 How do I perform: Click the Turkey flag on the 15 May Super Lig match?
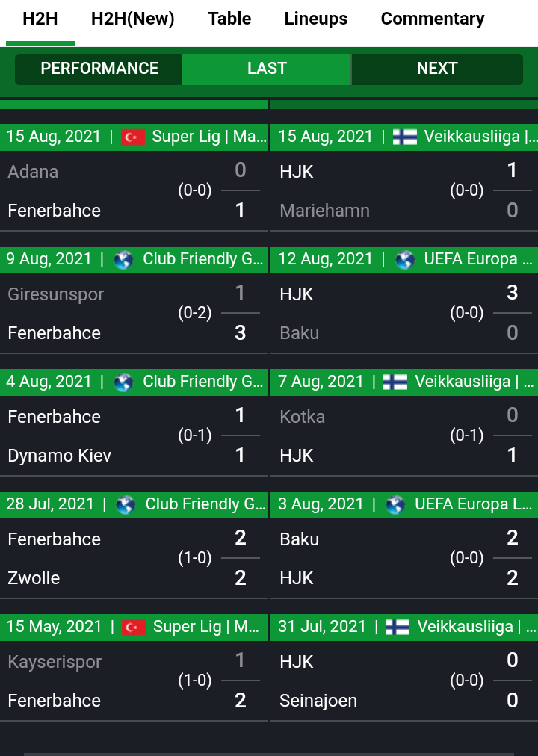click(134, 627)
